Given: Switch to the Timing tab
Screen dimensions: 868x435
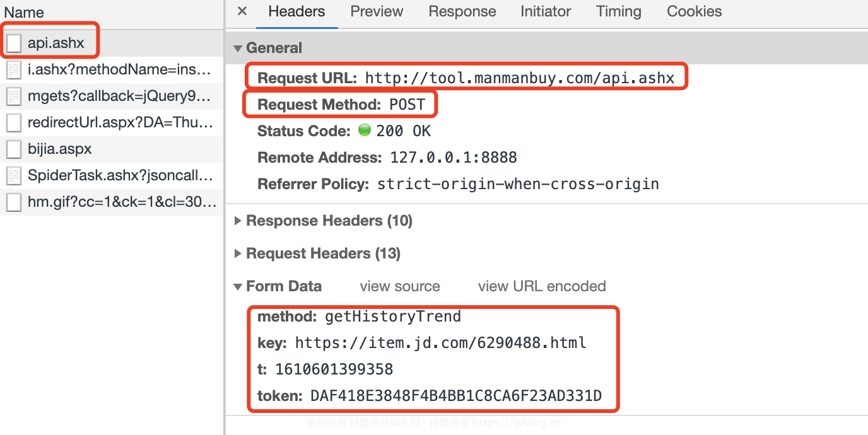Looking at the screenshot, I should pos(619,11).
